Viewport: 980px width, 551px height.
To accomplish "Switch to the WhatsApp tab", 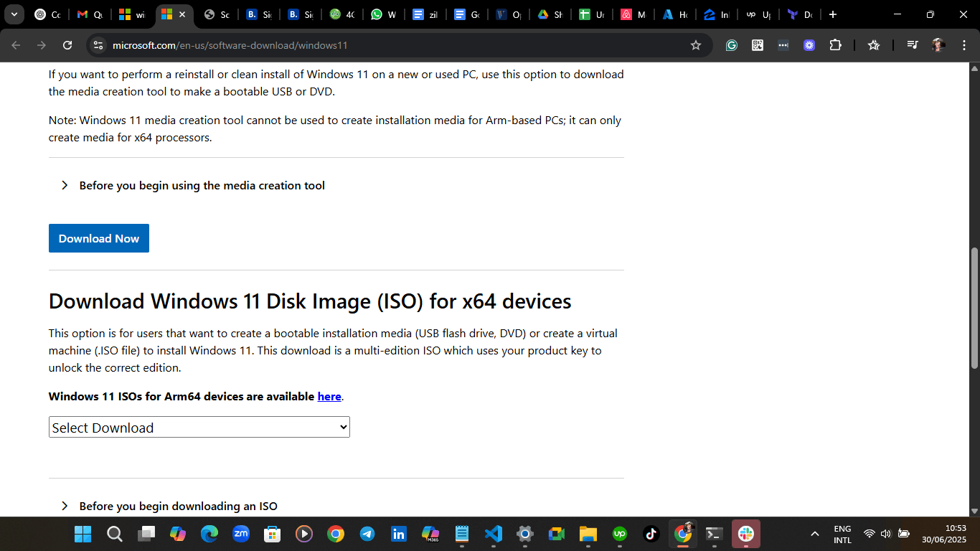I will click(384, 14).
